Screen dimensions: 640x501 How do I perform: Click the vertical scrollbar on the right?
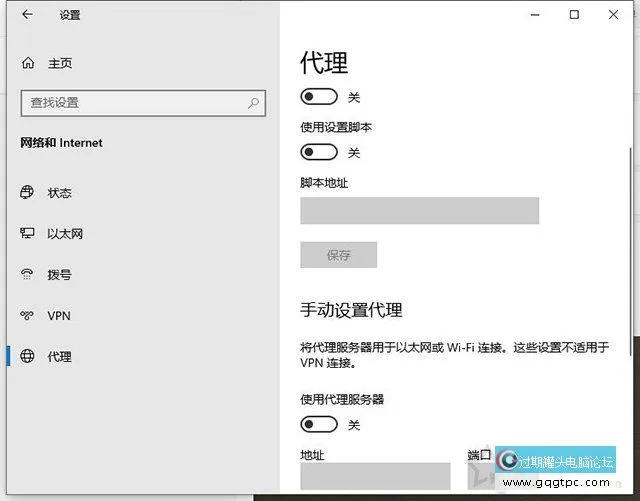pos(631,251)
